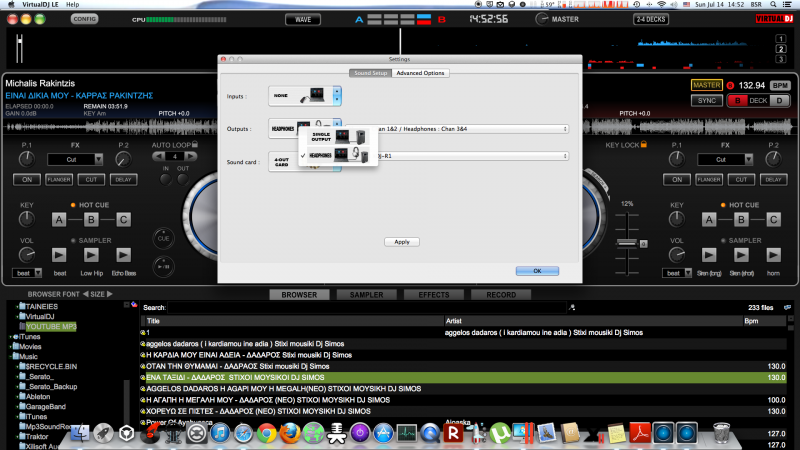Sort the track list by Bpm column
The image size is (800, 450).
click(751, 321)
